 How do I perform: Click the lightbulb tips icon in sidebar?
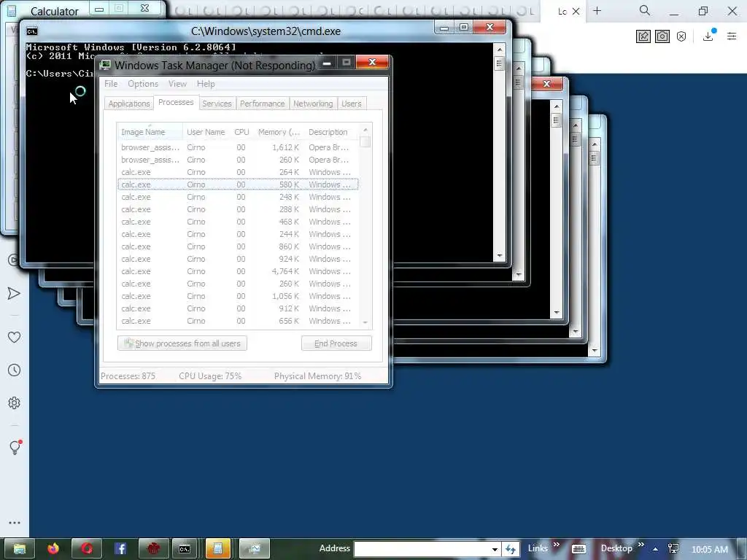[x=15, y=447]
